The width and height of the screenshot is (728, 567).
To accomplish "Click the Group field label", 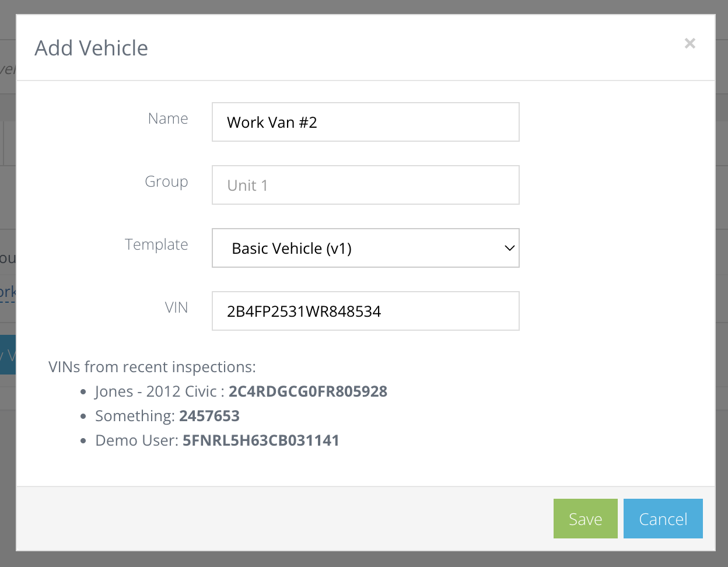I will 166,181.
